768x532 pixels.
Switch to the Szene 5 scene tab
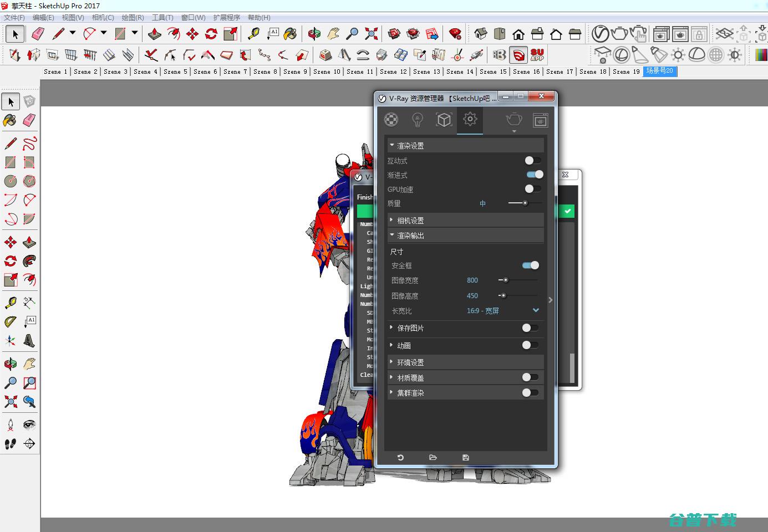point(175,71)
